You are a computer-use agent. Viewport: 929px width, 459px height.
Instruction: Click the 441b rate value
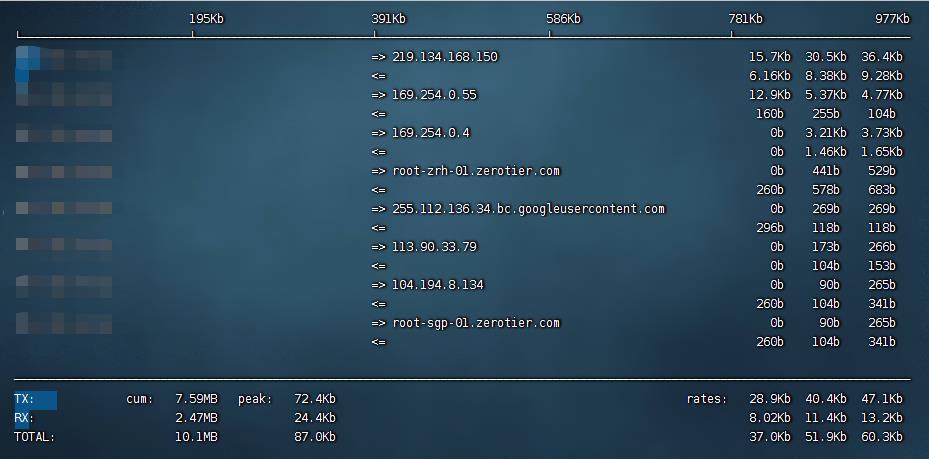click(826, 171)
